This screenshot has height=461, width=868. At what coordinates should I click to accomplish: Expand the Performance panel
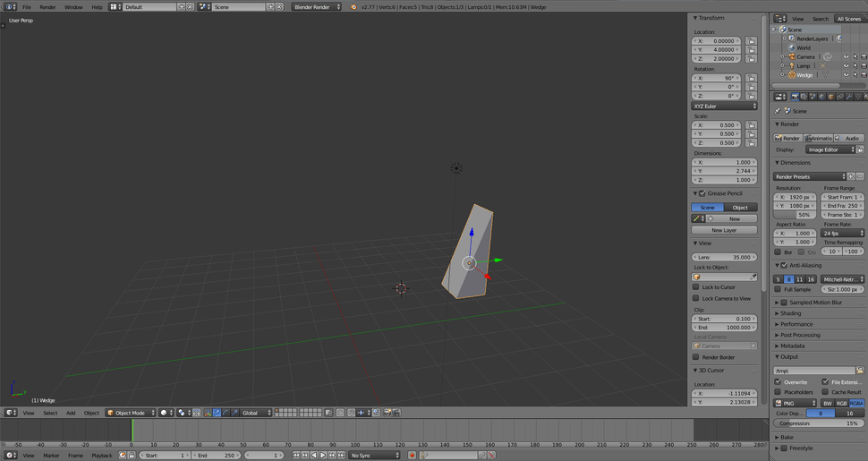(x=796, y=324)
